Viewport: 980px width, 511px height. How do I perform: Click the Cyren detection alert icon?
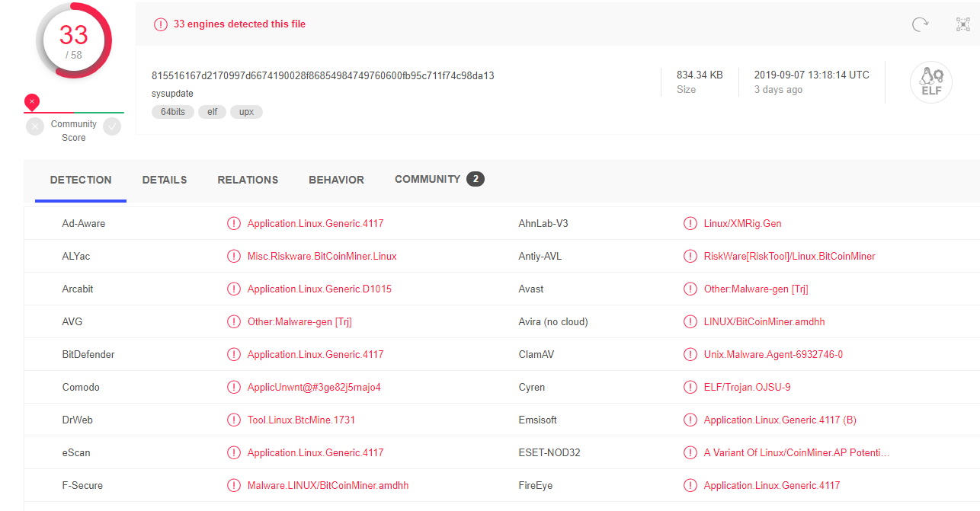(x=690, y=388)
